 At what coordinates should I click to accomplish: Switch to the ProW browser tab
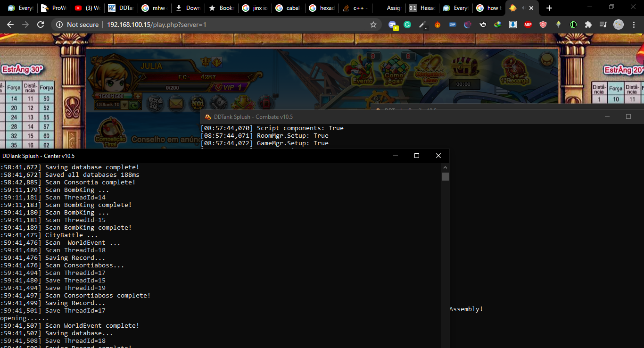click(x=54, y=8)
